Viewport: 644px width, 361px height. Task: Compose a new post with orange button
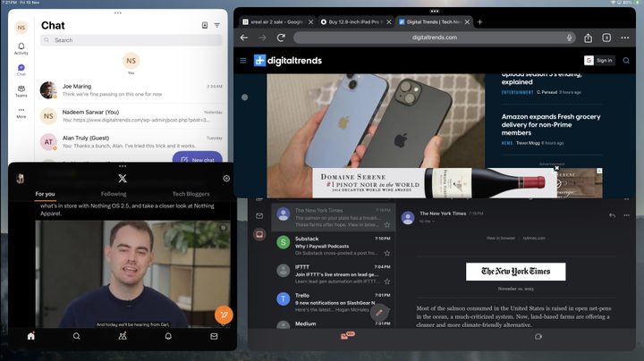[x=224, y=315]
